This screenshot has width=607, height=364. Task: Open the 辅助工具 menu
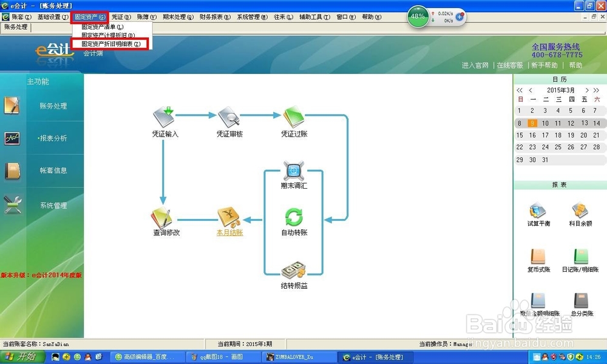tap(314, 17)
